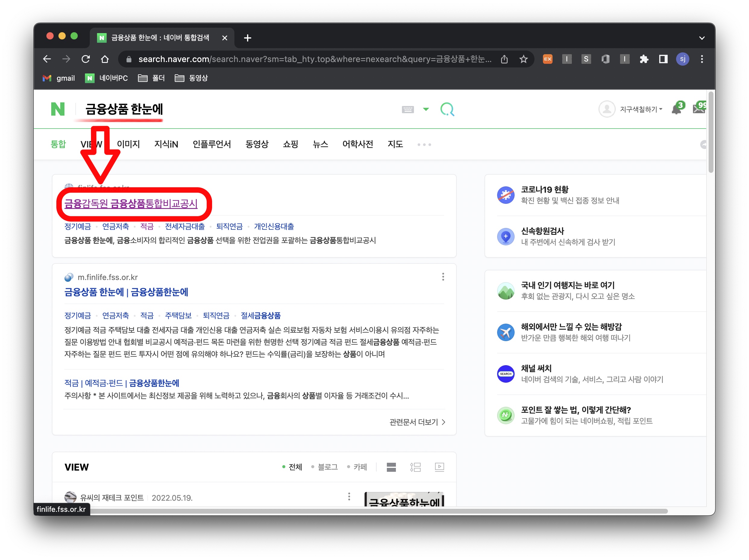Click the 신속항원검사 location icon

[x=506, y=237]
